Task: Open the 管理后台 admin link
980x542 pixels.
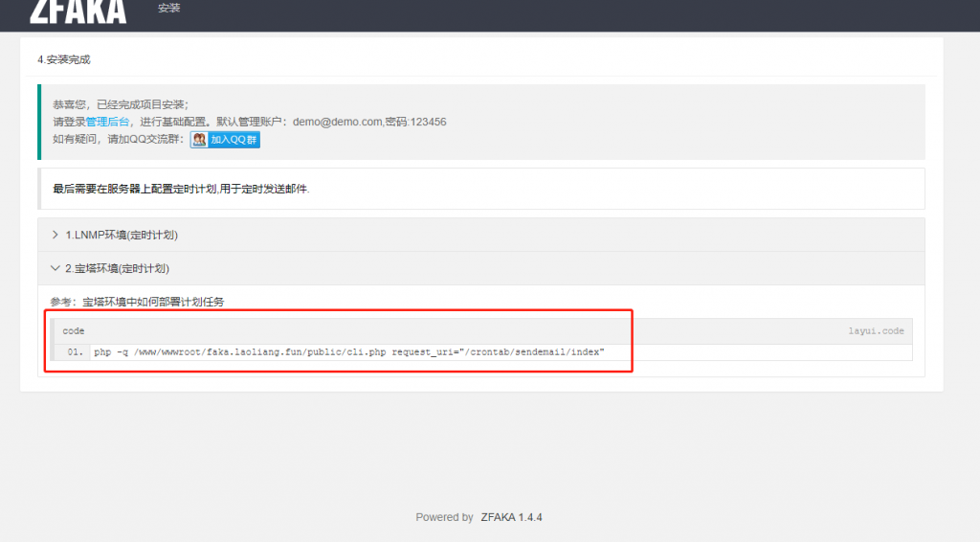Action: (107, 122)
